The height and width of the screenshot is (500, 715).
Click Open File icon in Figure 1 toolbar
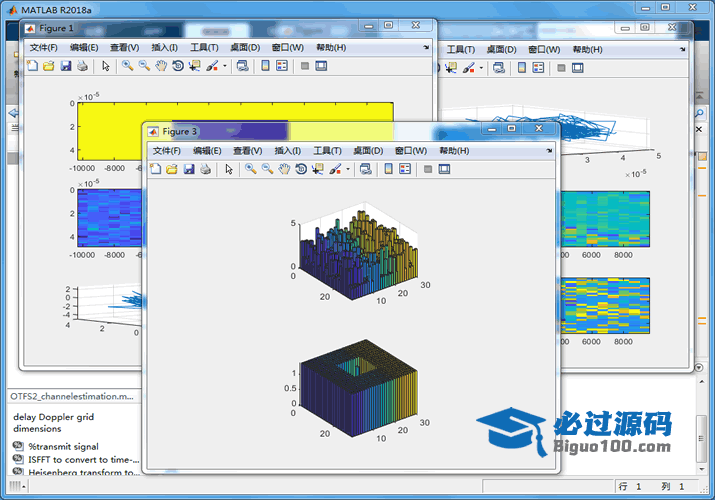(x=49, y=66)
